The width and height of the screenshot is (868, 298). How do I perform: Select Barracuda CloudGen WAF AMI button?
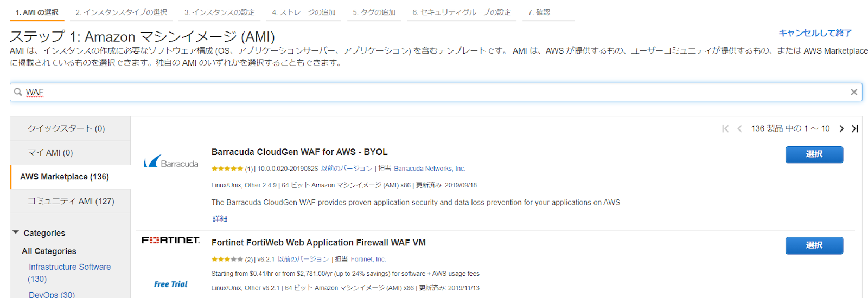pyautogui.click(x=814, y=154)
